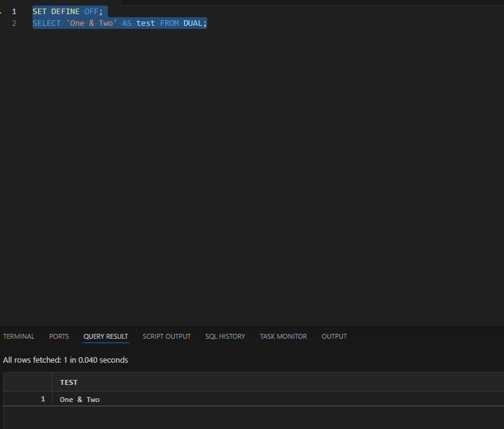Image resolution: width=504 pixels, height=429 pixels.
Task: Open the OUTPUT panel tab
Action: (x=334, y=336)
